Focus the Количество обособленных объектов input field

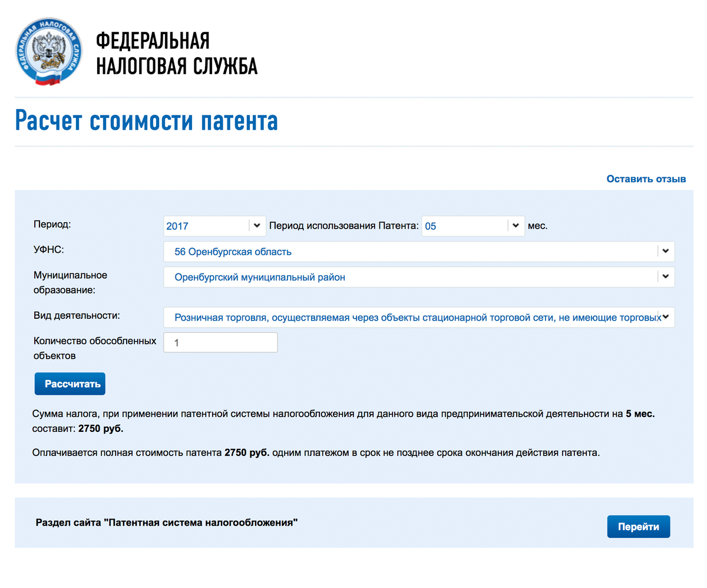click(220, 342)
